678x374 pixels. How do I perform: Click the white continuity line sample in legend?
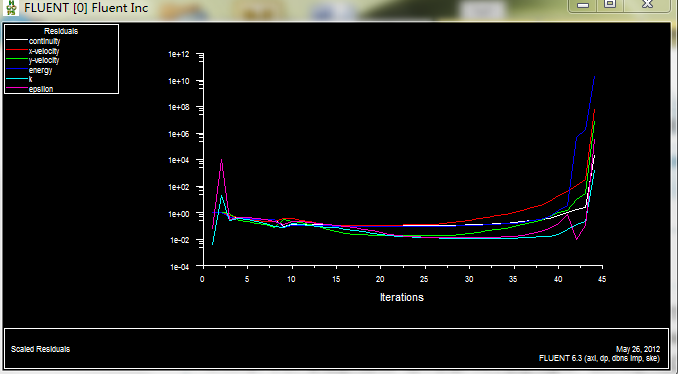[x=16, y=41]
